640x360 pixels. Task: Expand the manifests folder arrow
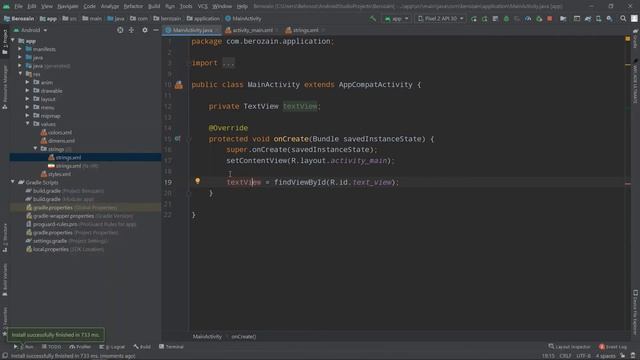[x=20, y=49]
